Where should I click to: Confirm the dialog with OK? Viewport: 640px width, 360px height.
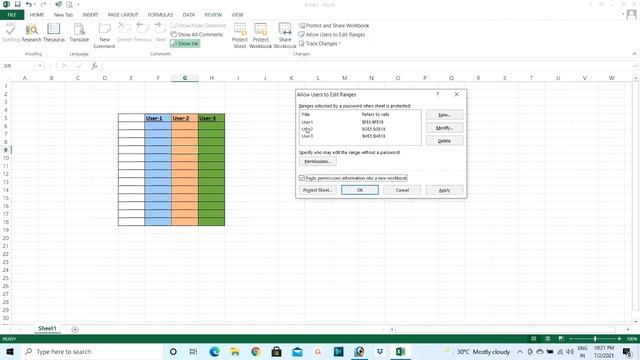(x=360, y=190)
